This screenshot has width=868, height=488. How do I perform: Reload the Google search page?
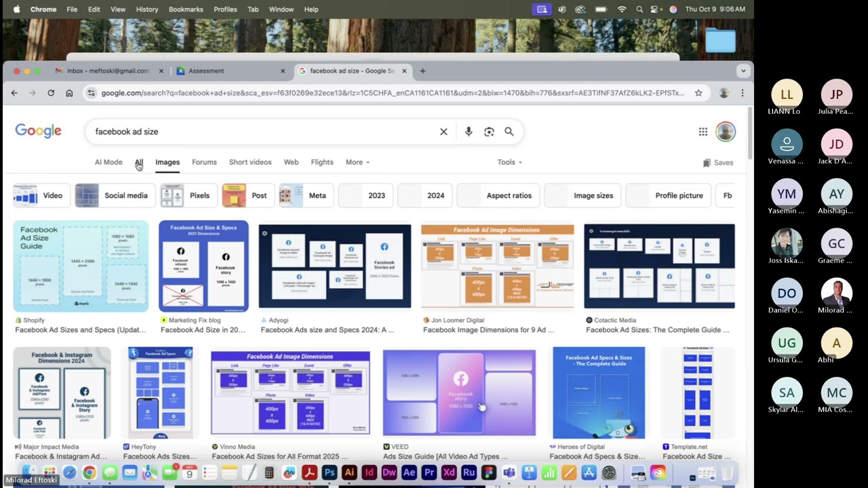click(51, 93)
